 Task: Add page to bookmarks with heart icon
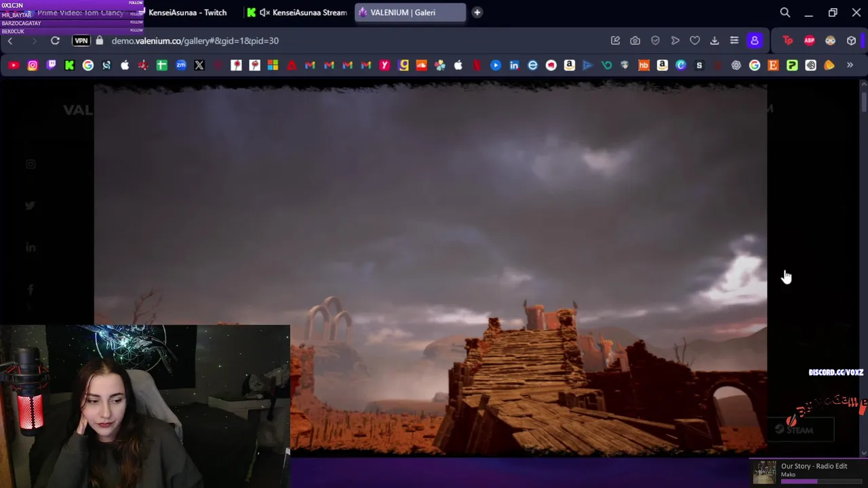pyautogui.click(x=694, y=41)
